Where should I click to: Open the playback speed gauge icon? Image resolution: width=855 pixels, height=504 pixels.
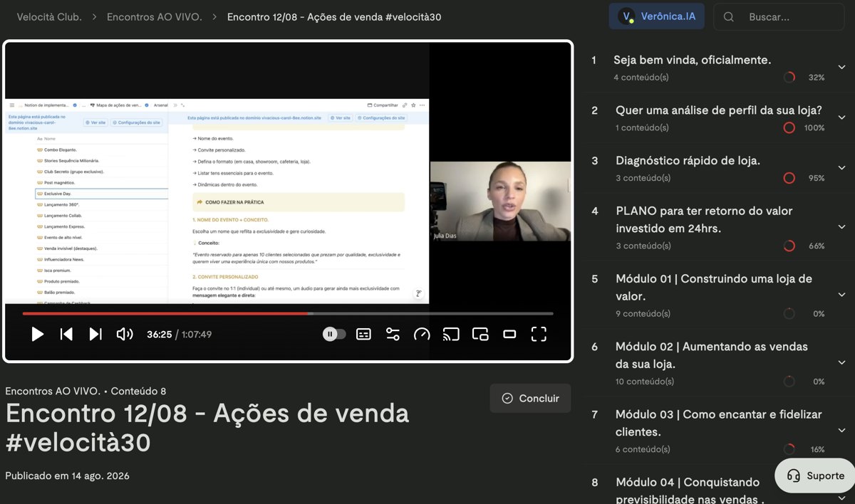click(x=422, y=334)
